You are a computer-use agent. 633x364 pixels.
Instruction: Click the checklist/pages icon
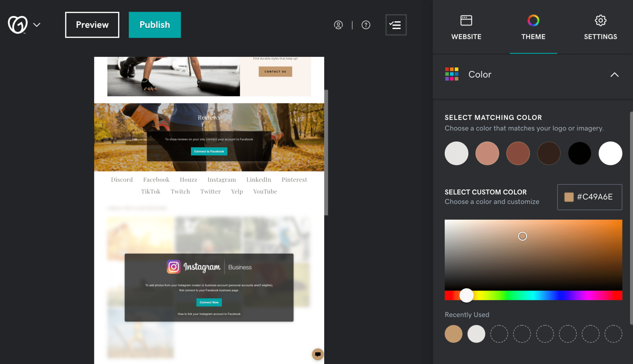pos(396,25)
